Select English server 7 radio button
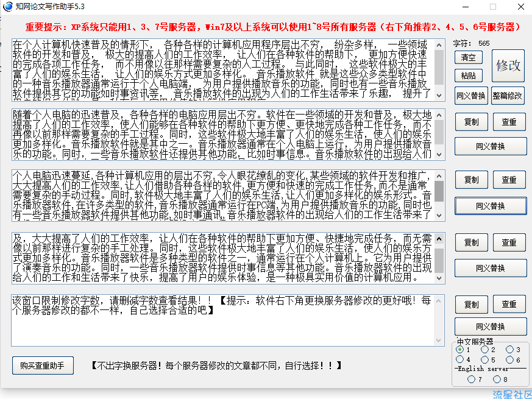 click(471, 379)
